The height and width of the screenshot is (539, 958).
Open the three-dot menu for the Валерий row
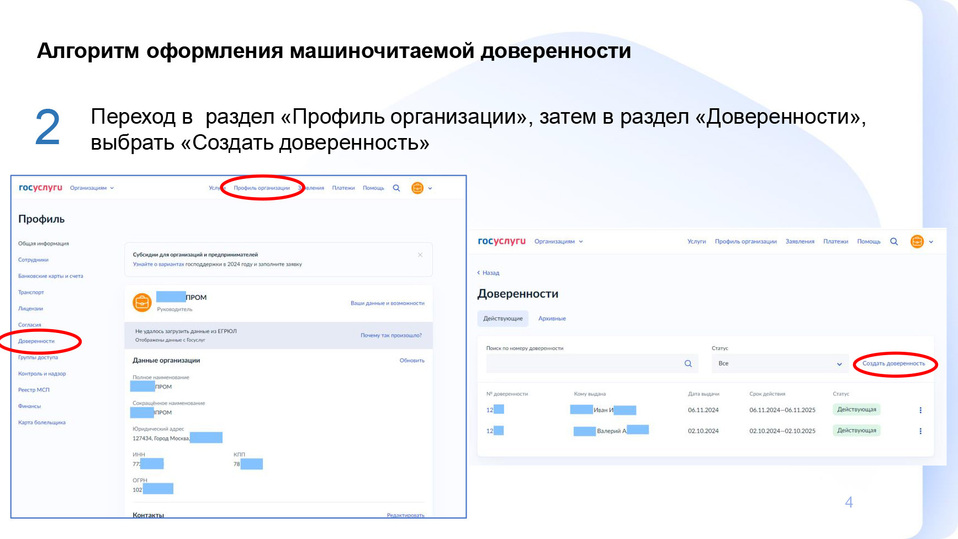point(920,431)
